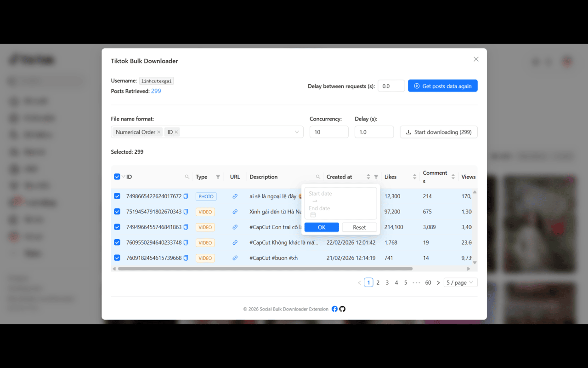Visit the extension's GitHub icon in the footer
Image resolution: width=588 pixels, height=368 pixels.
point(342,309)
